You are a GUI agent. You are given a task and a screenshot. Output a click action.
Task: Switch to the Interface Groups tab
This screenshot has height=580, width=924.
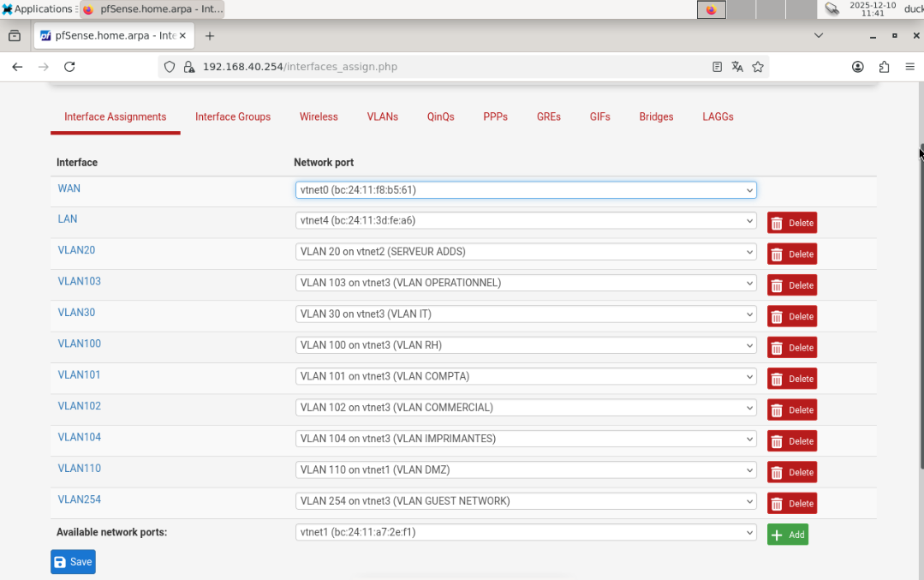[x=233, y=117]
